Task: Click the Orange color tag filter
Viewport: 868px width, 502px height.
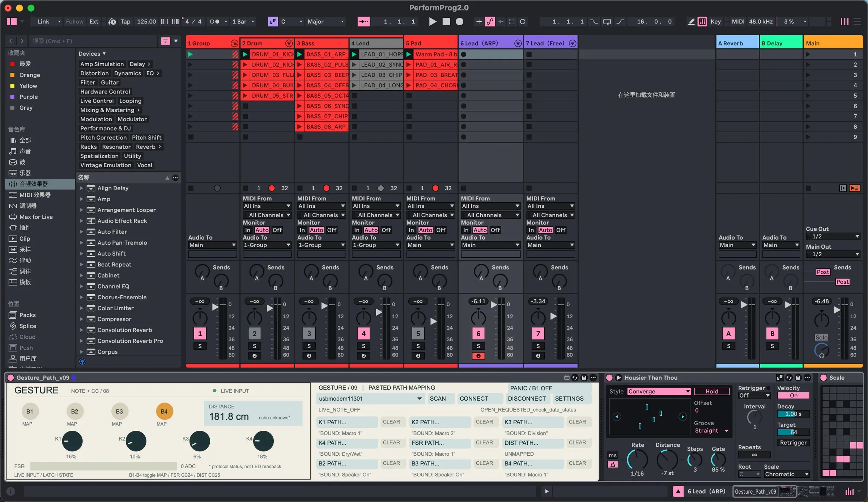Action: coord(29,75)
